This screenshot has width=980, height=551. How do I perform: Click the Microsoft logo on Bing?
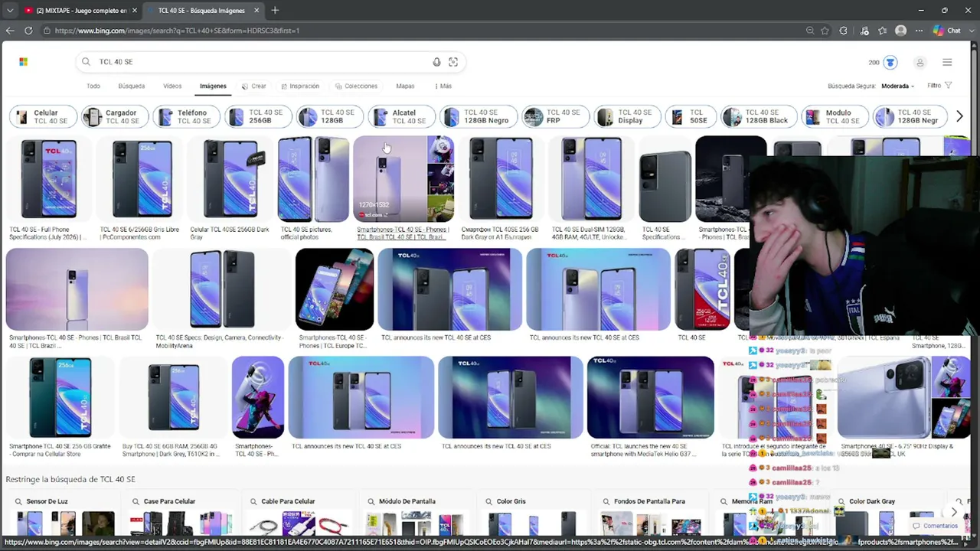[x=23, y=62]
